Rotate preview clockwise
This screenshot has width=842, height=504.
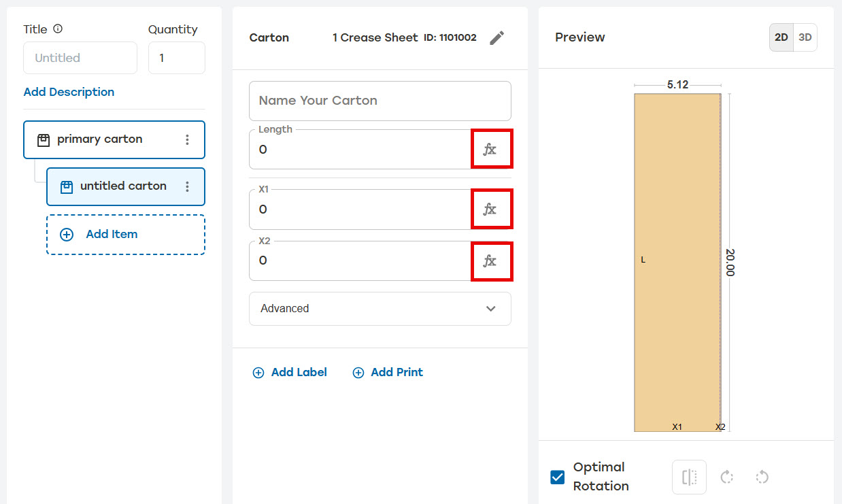[x=726, y=477]
